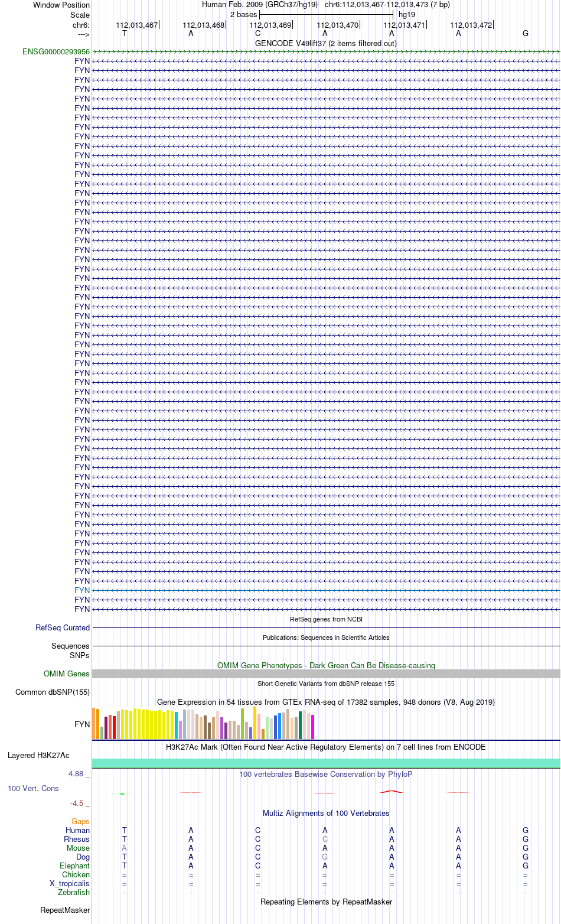561x924 pixels.
Task: Click the '--->' sequence direction arrow
Action: 83,34
